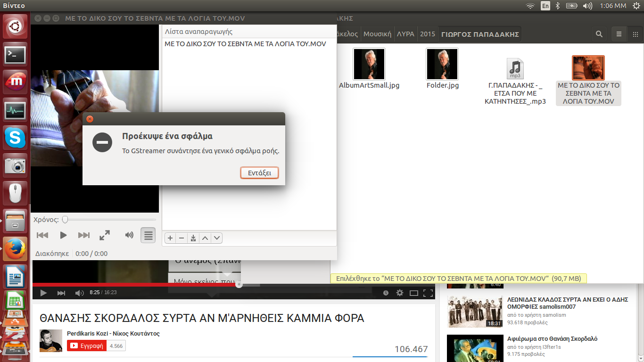Toggle playlist sidebar button in video player
This screenshot has width=644, height=362.
[x=148, y=235]
